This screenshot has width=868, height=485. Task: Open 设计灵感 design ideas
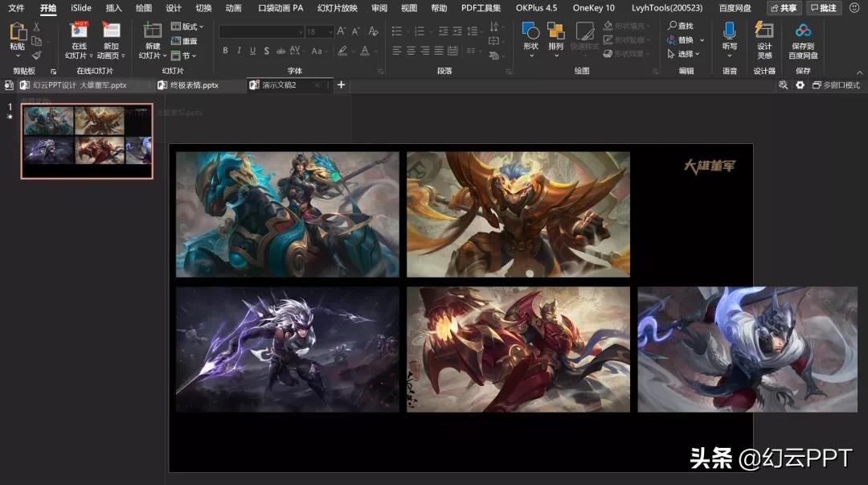764,40
